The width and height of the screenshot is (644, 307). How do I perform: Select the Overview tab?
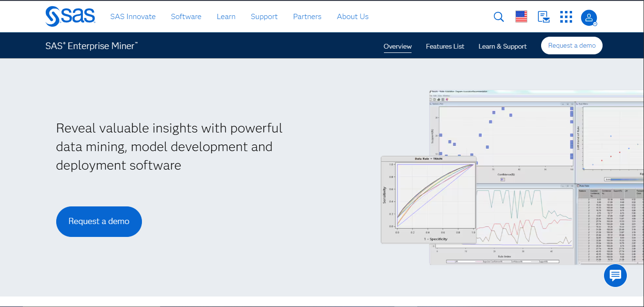pos(398,46)
